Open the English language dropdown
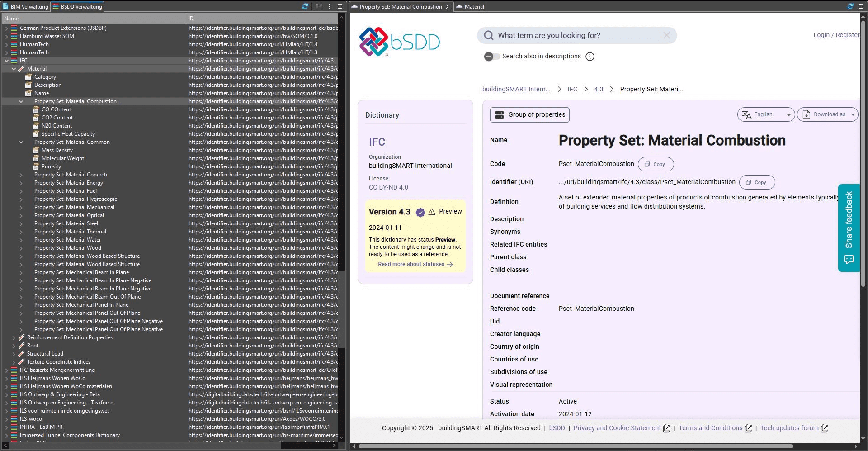 point(766,114)
